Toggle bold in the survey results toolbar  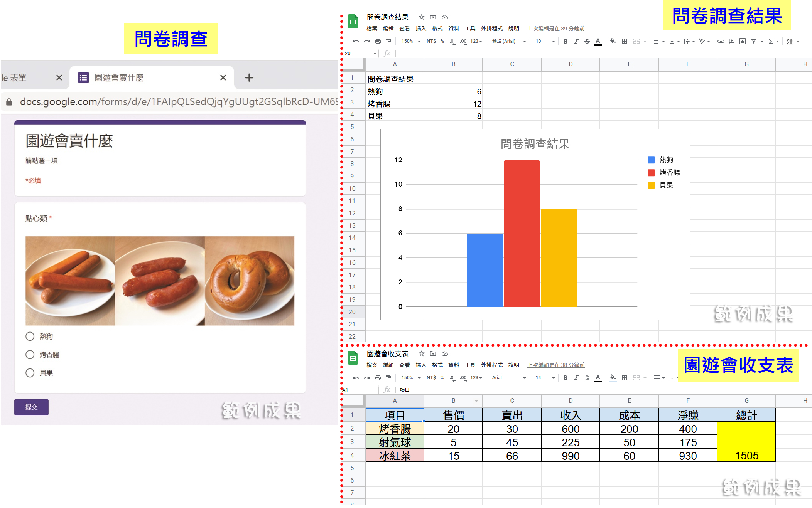coord(565,41)
